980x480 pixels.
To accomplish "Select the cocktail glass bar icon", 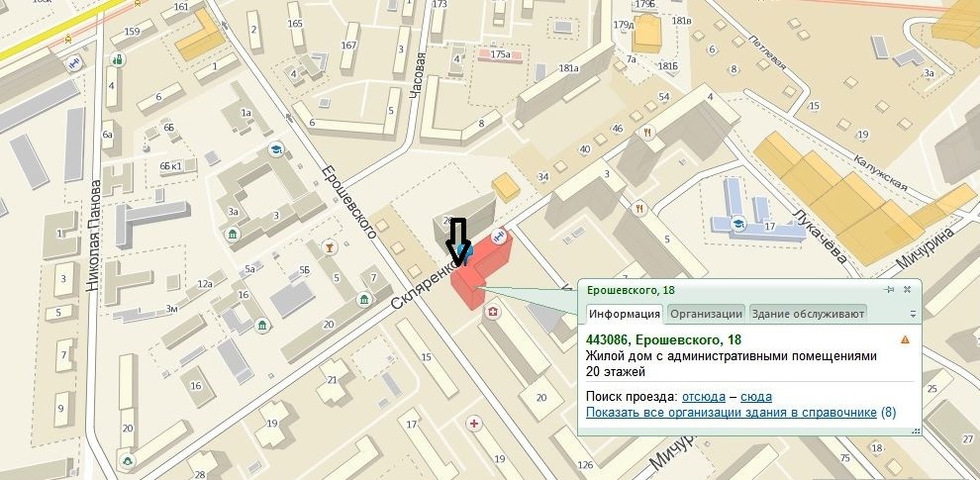I will coord(330,247).
